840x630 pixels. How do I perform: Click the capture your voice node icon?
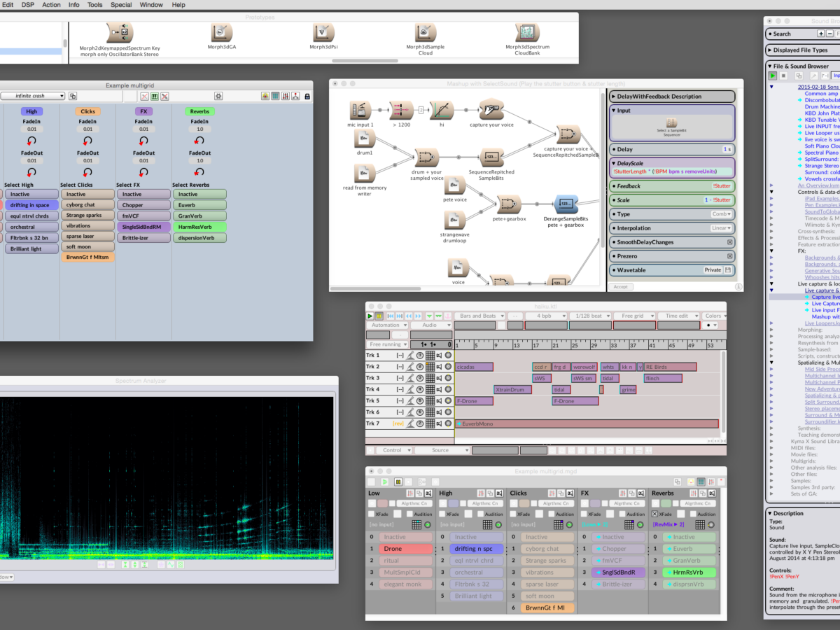[x=491, y=110]
